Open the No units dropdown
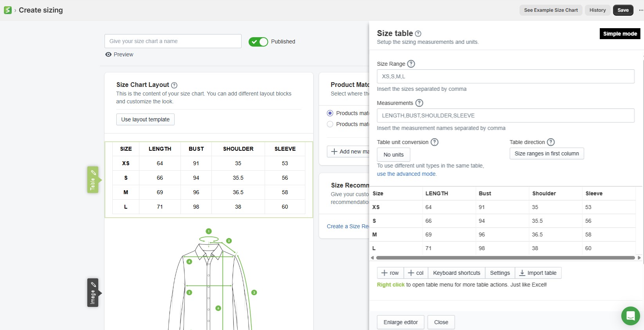The height and width of the screenshot is (330, 644). pyautogui.click(x=393, y=155)
